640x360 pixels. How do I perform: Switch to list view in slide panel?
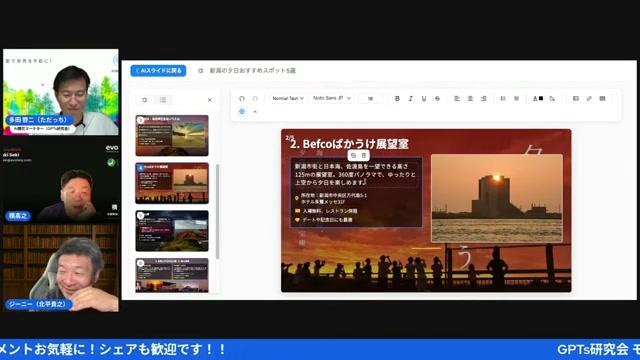[x=163, y=100]
